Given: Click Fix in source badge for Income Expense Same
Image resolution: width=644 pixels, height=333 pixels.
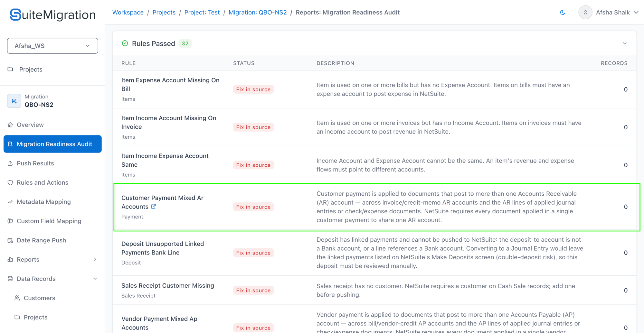Looking at the screenshot, I should [253, 165].
